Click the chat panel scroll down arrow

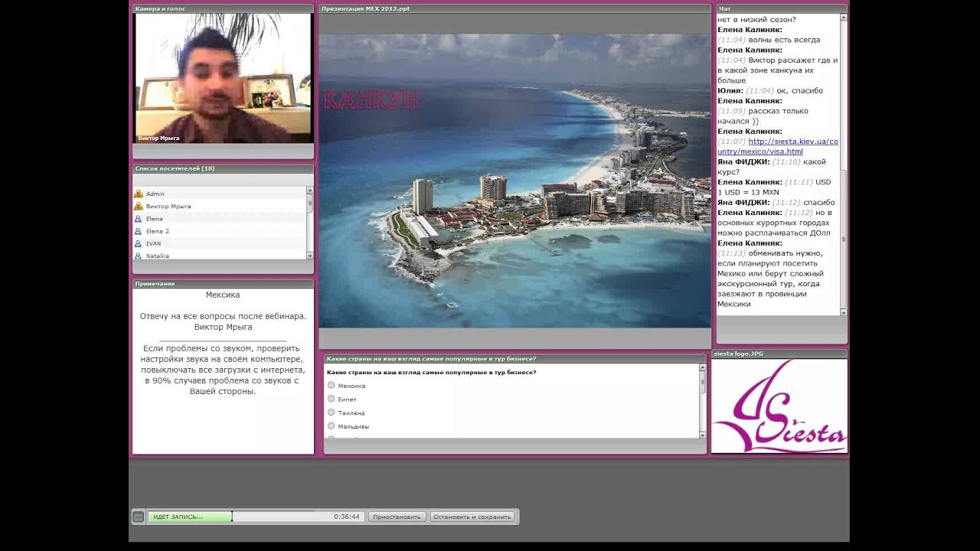(844, 311)
